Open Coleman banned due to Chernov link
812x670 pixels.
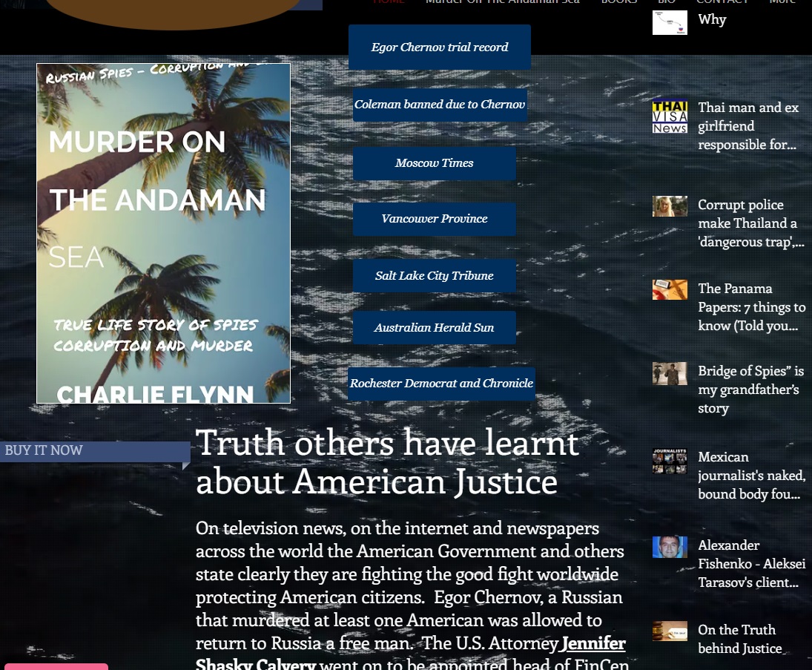pyautogui.click(x=440, y=105)
